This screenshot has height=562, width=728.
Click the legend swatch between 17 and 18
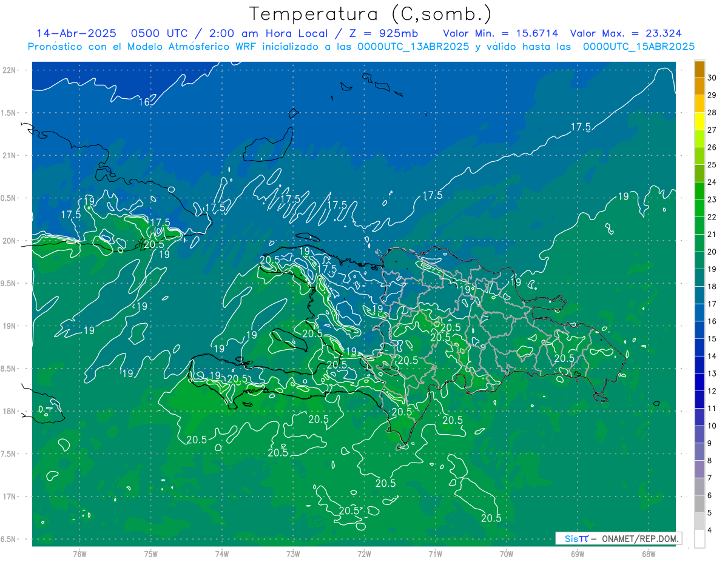click(x=700, y=295)
